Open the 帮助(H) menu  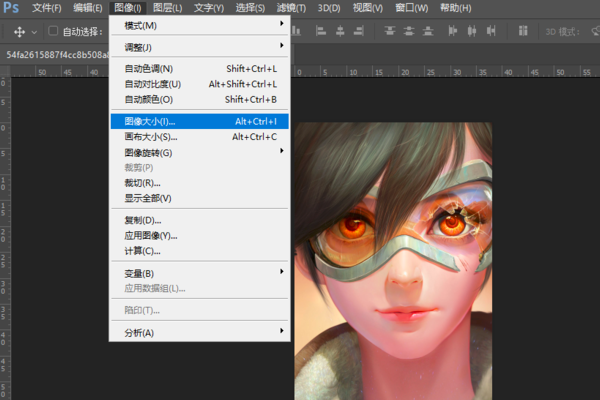[455, 8]
